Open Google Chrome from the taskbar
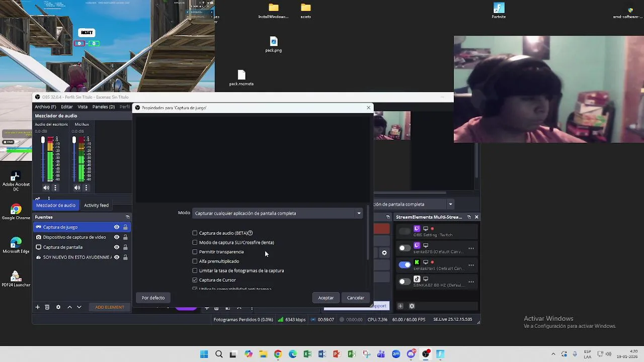The image size is (644, 362). pos(278,354)
